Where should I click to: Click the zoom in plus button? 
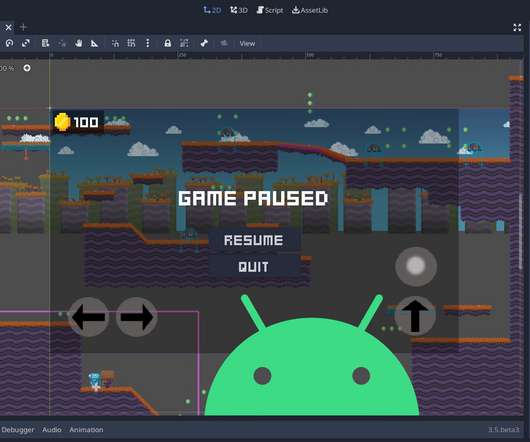(x=27, y=68)
